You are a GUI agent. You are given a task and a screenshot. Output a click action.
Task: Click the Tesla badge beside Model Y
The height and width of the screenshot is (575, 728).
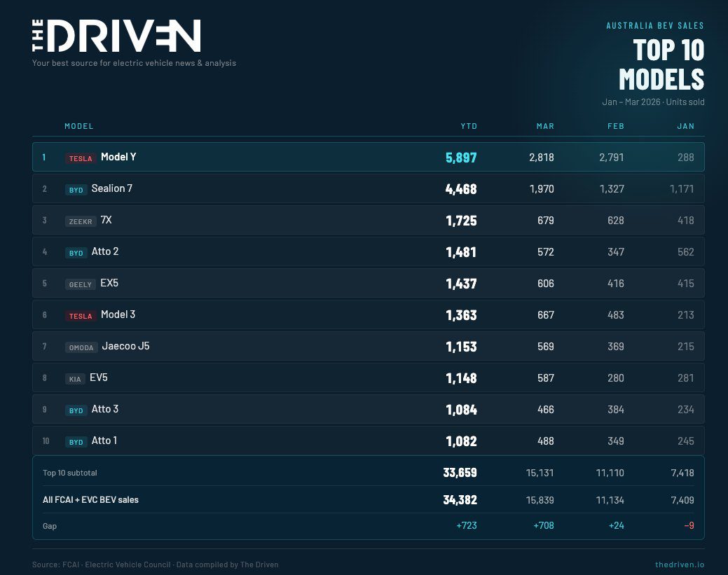[x=80, y=158]
